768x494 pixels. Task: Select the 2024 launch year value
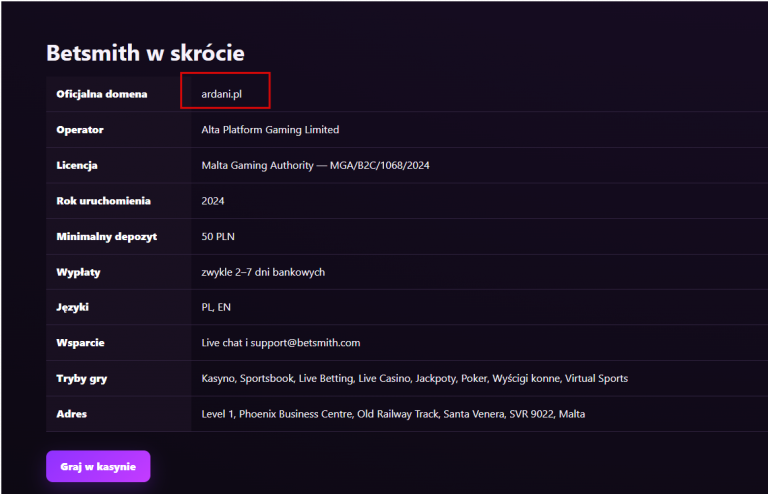point(213,201)
